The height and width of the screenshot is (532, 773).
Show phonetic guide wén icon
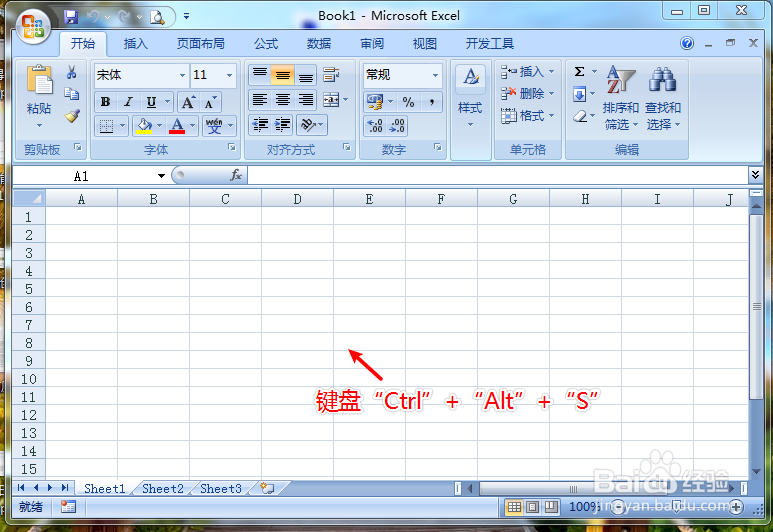click(213, 126)
